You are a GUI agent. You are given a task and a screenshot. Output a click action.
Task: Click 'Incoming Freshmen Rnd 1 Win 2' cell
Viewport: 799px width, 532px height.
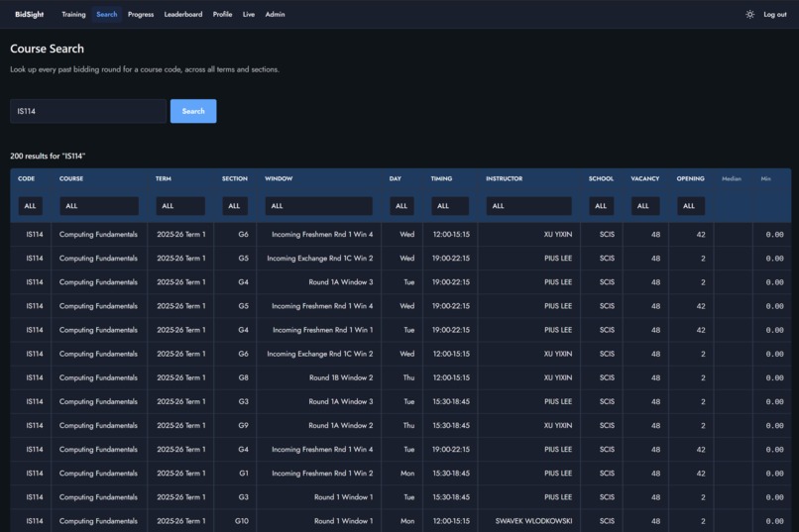point(322,473)
